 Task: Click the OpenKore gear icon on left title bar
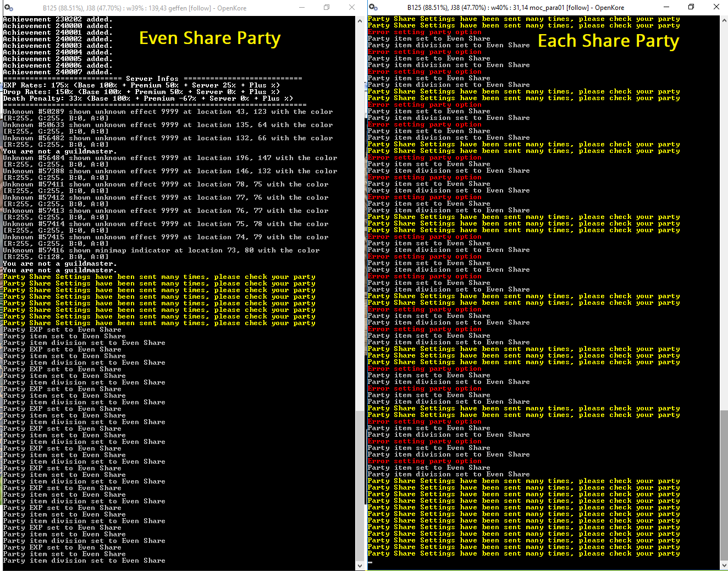(8, 8)
